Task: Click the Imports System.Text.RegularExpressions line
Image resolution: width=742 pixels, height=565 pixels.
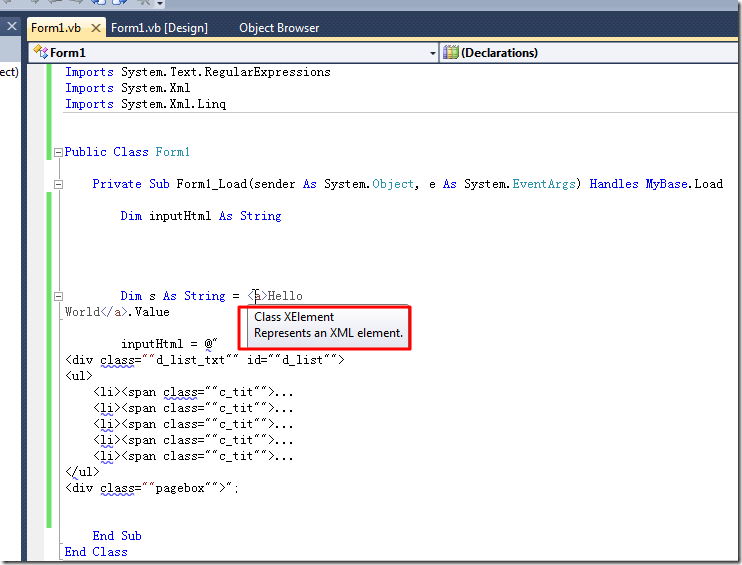Action: coord(198,72)
